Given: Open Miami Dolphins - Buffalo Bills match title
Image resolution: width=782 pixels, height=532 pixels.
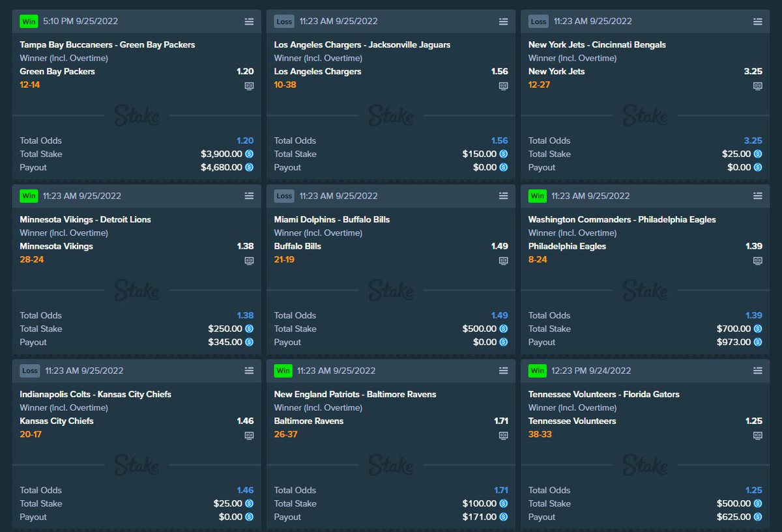Looking at the screenshot, I should (x=332, y=219).
